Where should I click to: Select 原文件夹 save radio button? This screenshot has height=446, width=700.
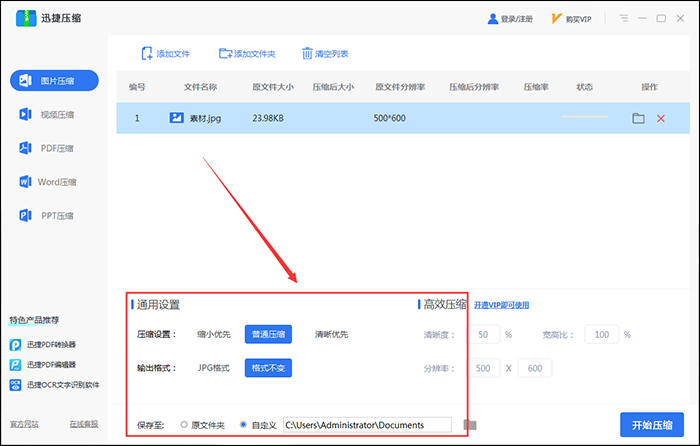point(184,425)
